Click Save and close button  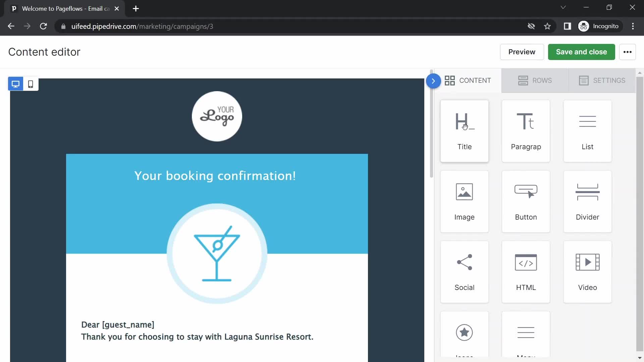click(581, 52)
